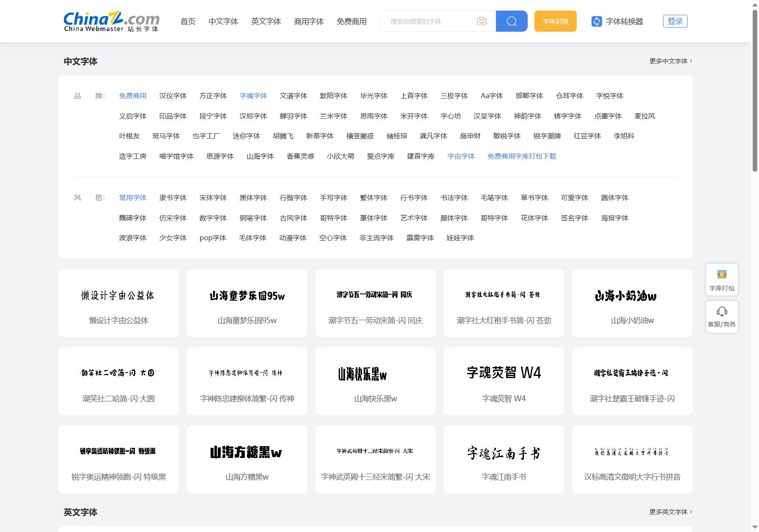Open the 字魂荧智 W4 font preview card
The image size is (759, 532).
(x=504, y=381)
